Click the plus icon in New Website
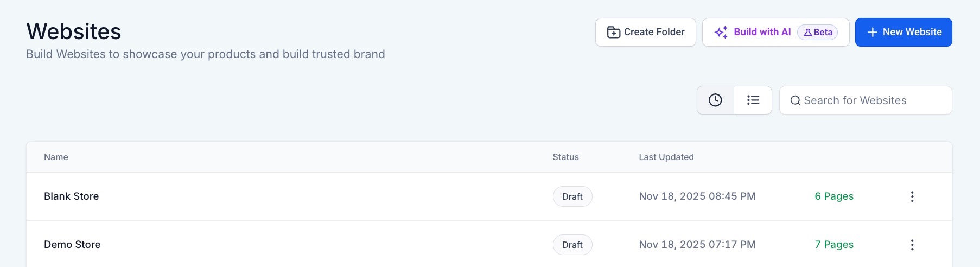Image resolution: width=980 pixels, height=267 pixels. [x=873, y=33]
